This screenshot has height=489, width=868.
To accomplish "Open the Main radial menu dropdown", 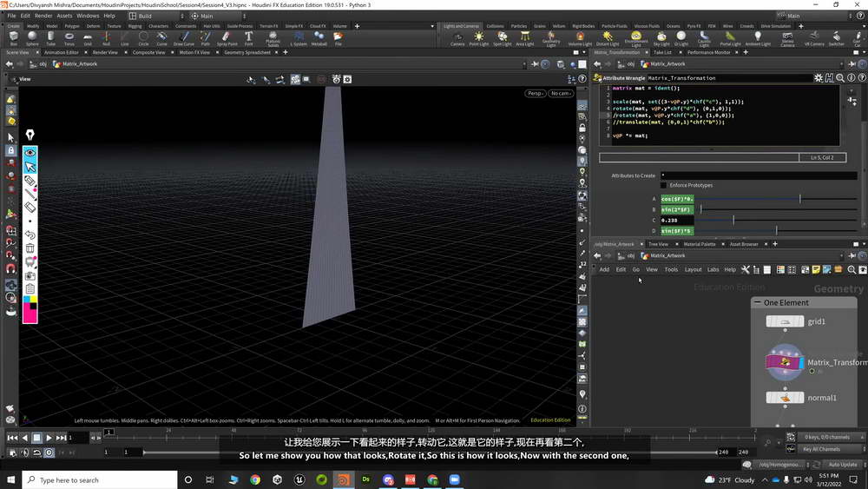I will pos(218,16).
